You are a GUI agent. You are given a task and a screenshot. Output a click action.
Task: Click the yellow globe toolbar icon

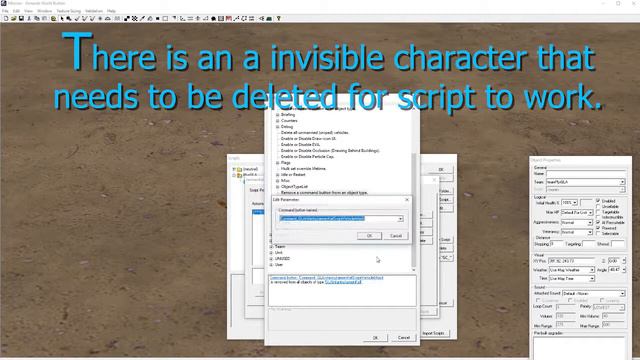coord(53,18)
